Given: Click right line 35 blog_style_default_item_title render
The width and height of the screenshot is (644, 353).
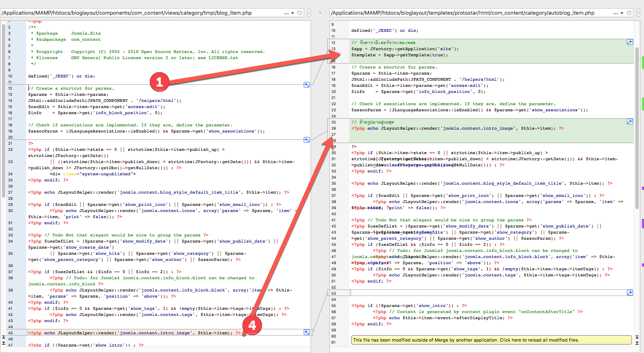Looking at the screenshot, I should coord(482,183).
